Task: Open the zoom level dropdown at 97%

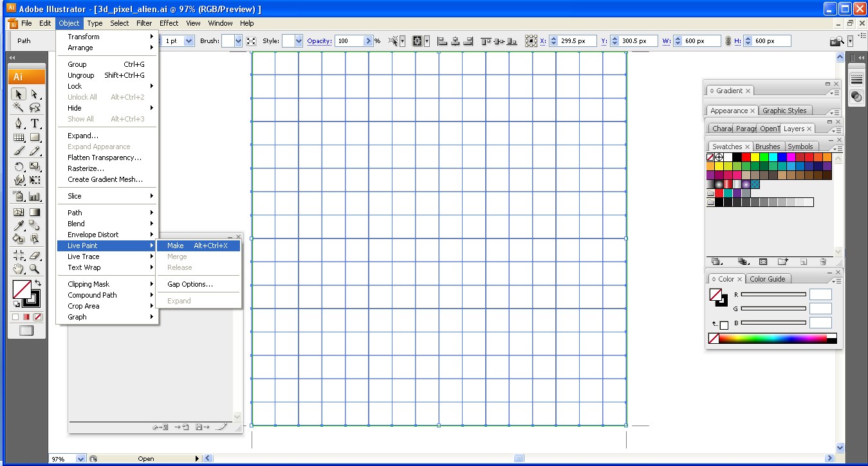Action: coord(81,459)
